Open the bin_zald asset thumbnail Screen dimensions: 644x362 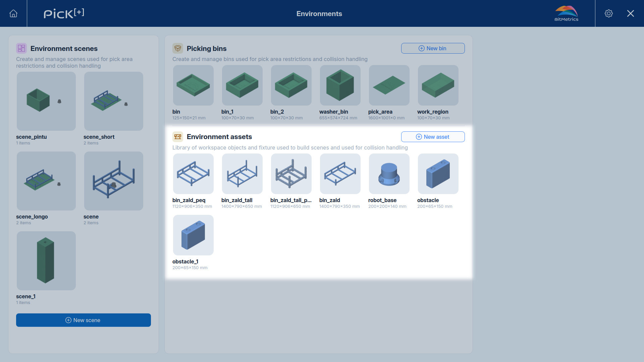(x=340, y=174)
